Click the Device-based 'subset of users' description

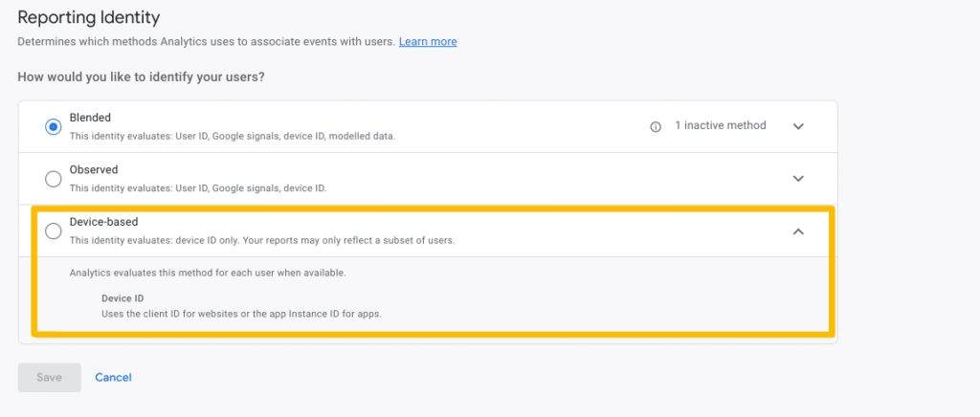click(x=261, y=240)
